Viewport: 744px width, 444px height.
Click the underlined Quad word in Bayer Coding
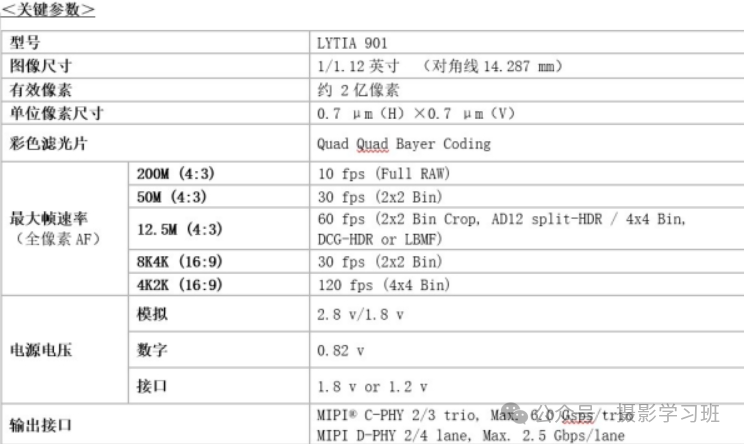coord(372,144)
